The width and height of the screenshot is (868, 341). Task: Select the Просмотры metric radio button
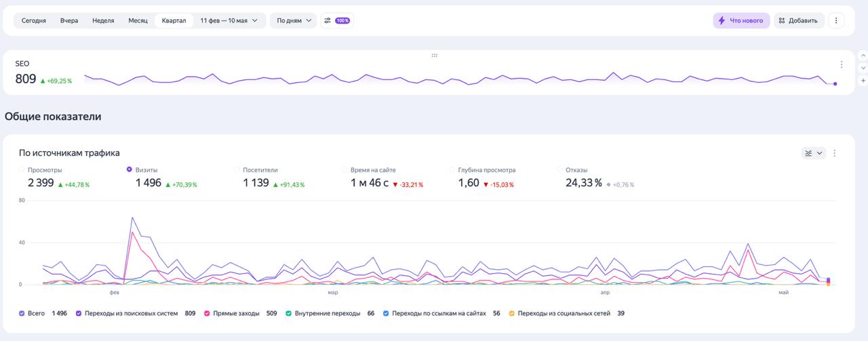click(x=22, y=169)
